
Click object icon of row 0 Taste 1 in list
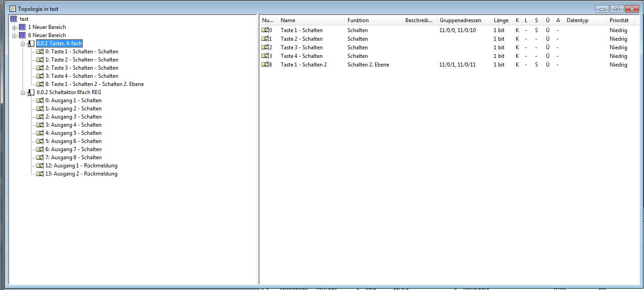point(265,30)
